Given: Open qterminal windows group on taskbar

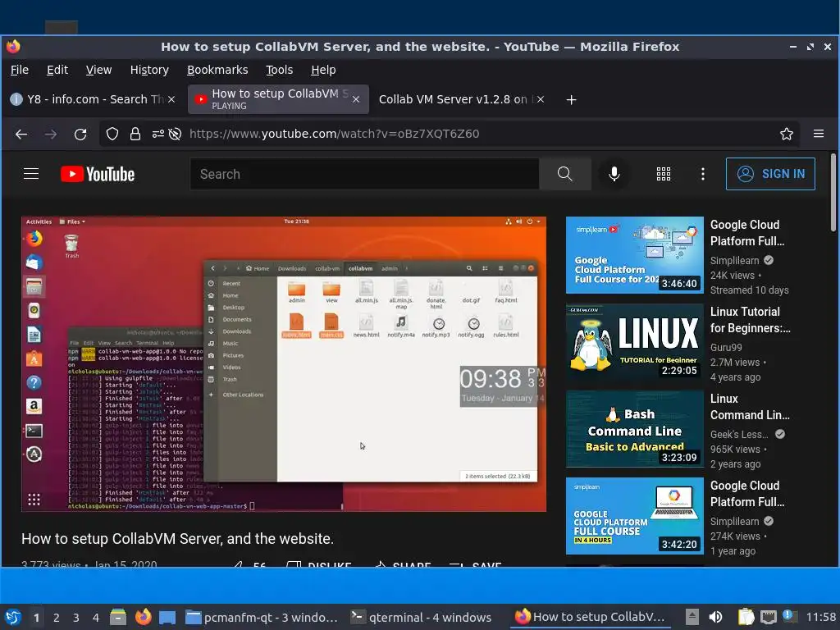Looking at the screenshot, I should (421, 617).
